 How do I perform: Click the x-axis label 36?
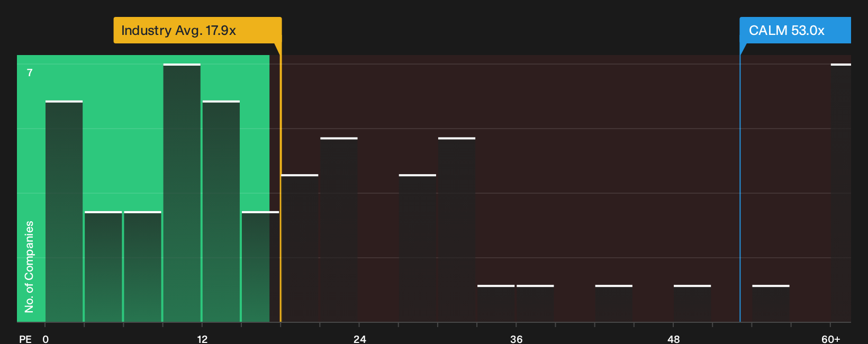[x=517, y=339]
